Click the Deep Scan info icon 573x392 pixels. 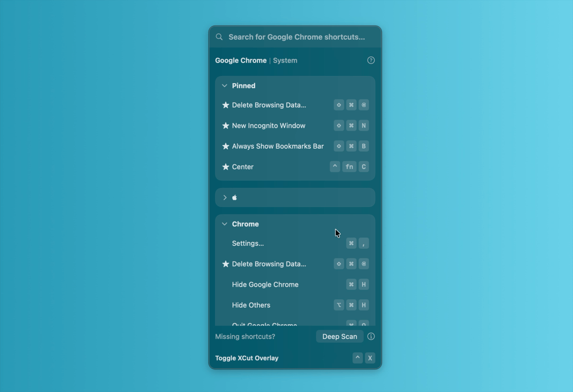click(x=371, y=336)
